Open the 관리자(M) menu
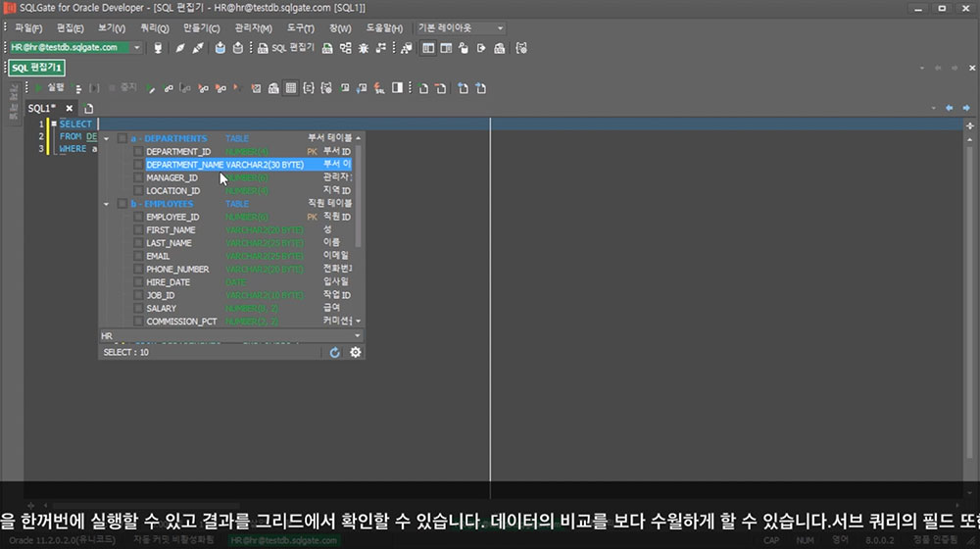The image size is (980, 549). click(253, 28)
